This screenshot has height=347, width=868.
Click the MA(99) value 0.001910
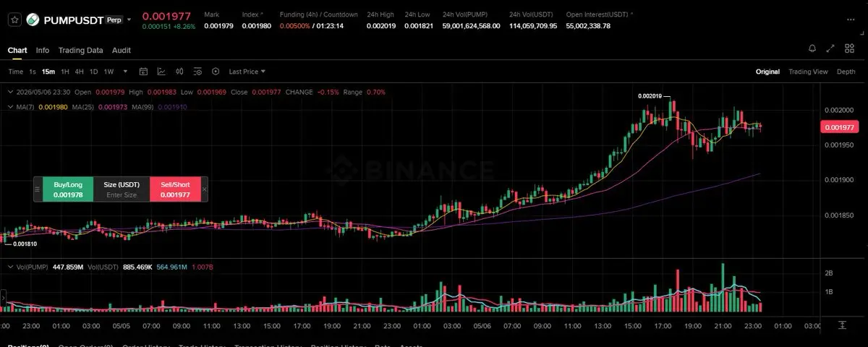(172, 107)
